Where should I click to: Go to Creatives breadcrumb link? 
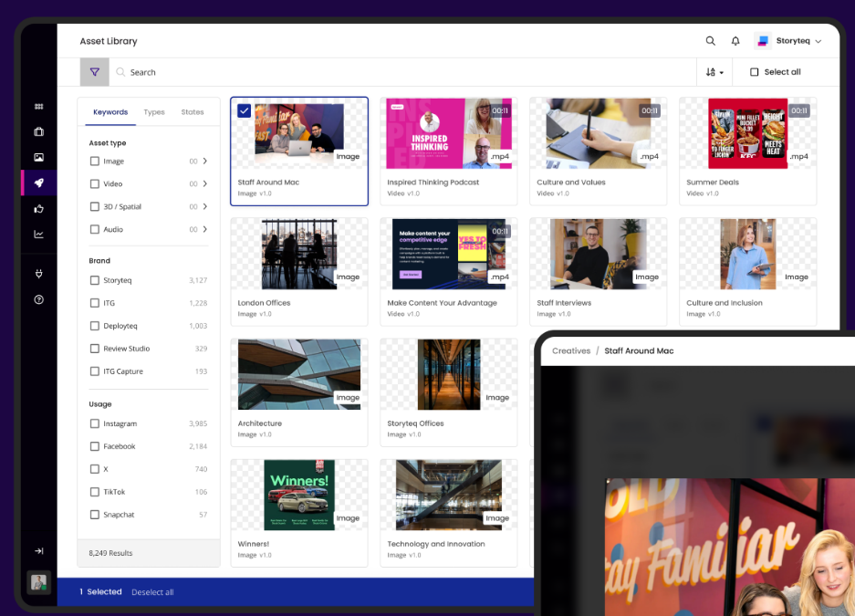point(571,350)
